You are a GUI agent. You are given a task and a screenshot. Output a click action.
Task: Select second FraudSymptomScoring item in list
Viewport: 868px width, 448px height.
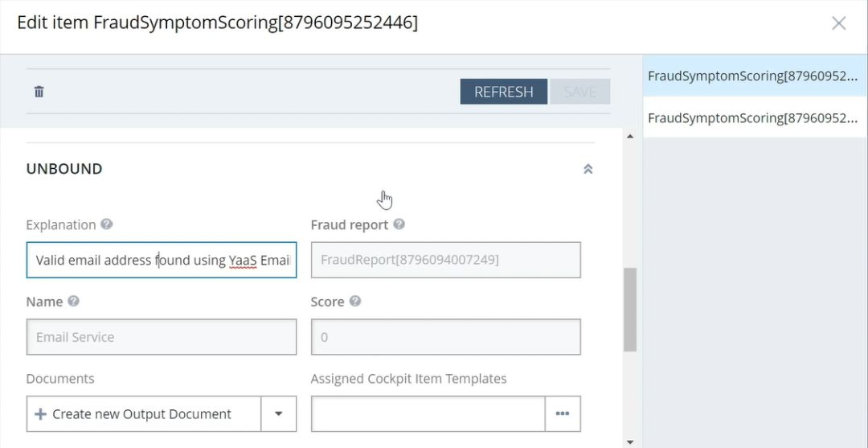coord(755,117)
